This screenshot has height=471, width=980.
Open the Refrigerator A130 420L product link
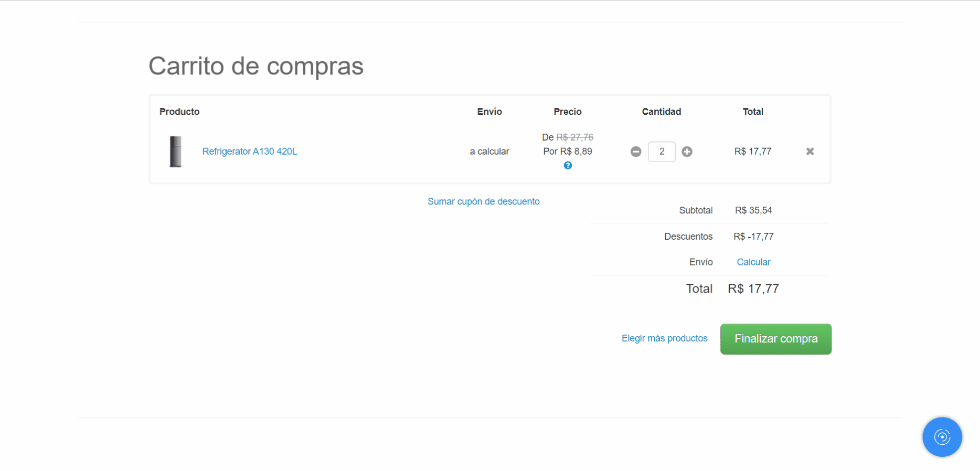tap(250, 152)
